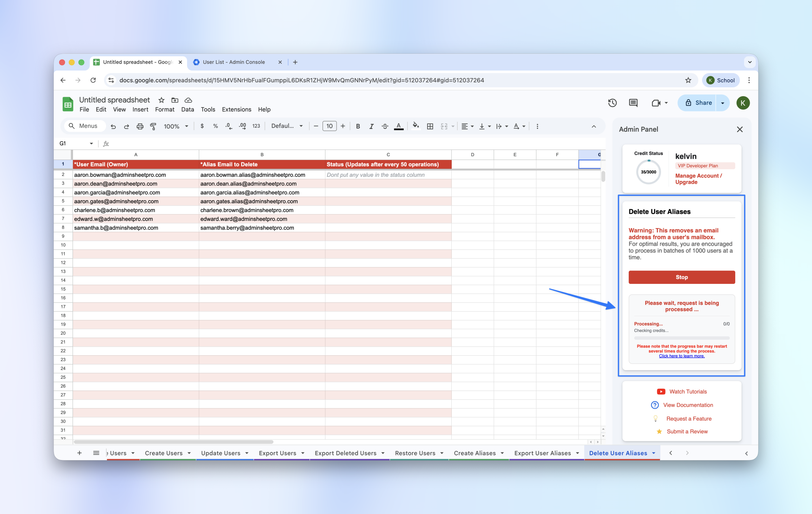The height and width of the screenshot is (514, 812).
Task: Toggle strikethrough formatting
Action: point(385,126)
